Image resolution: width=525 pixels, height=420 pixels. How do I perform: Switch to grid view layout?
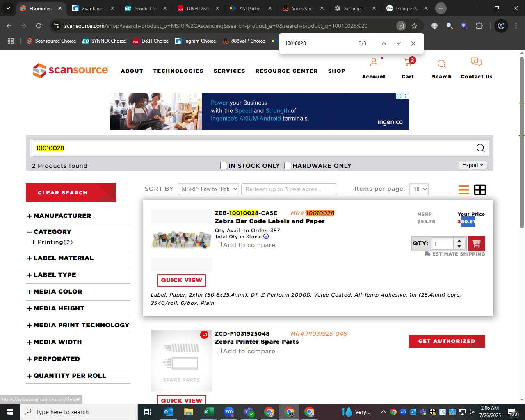click(480, 189)
